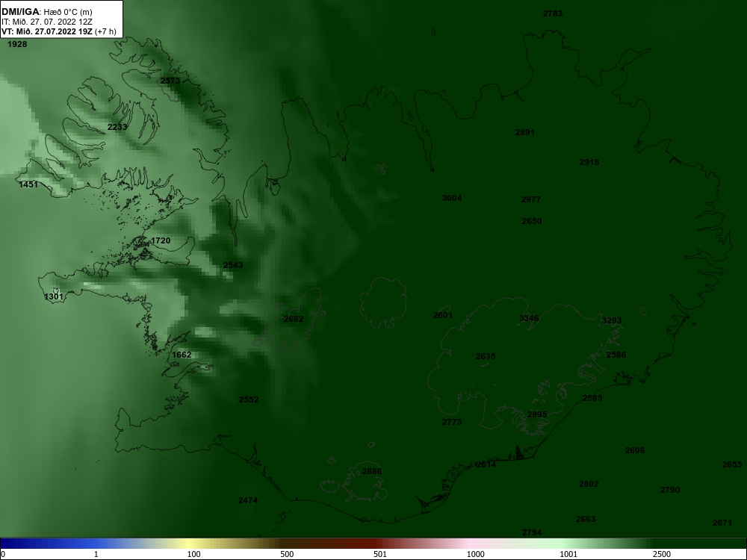747x560 pixels.
Task: Click the map value 2606
Action: pos(634,450)
